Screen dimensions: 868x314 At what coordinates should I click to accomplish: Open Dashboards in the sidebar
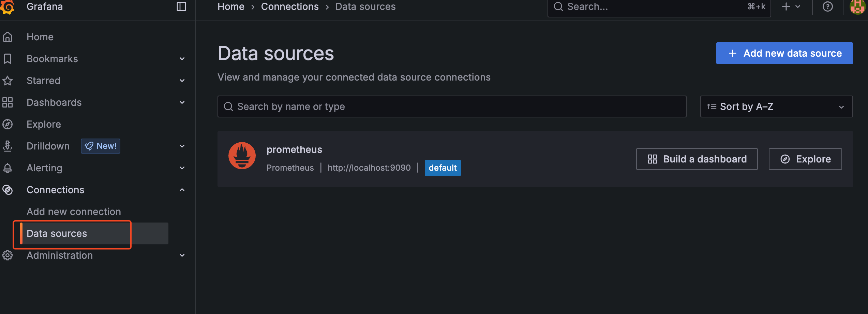(x=54, y=102)
